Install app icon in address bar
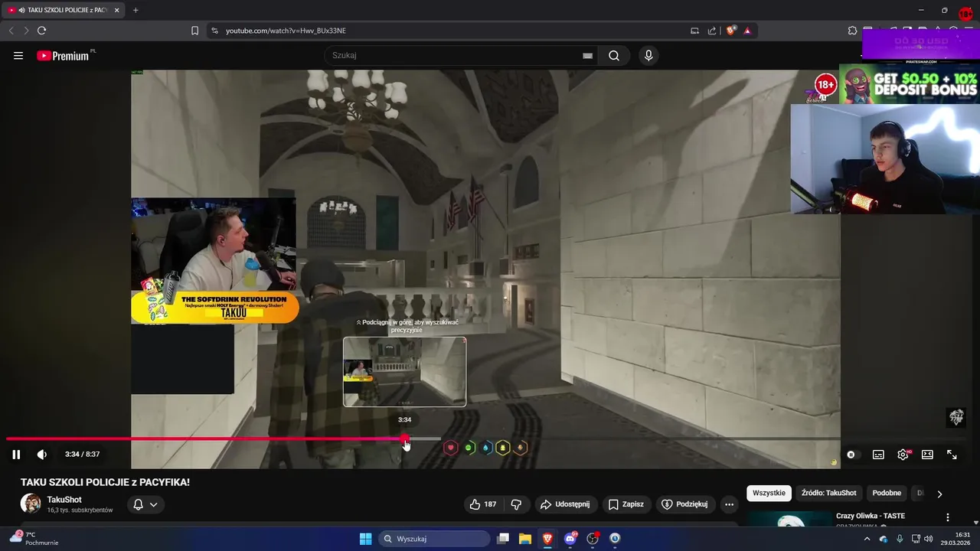 pos(694,31)
